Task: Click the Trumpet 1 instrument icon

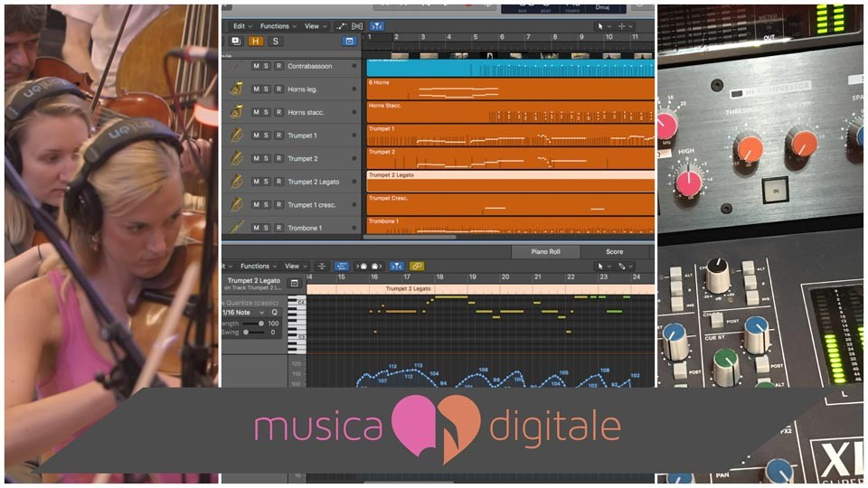Action: point(236,136)
